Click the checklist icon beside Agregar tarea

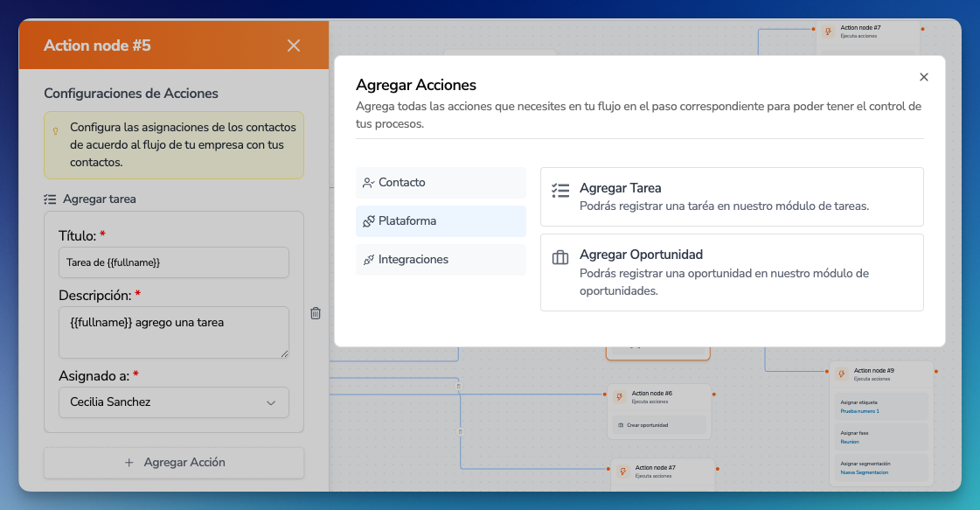point(50,199)
